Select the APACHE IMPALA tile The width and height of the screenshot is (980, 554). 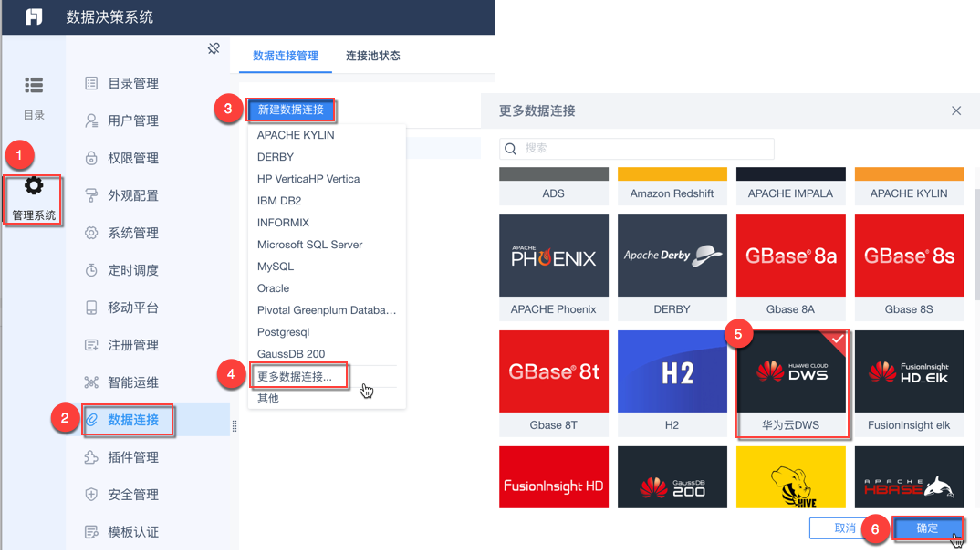pos(790,186)
